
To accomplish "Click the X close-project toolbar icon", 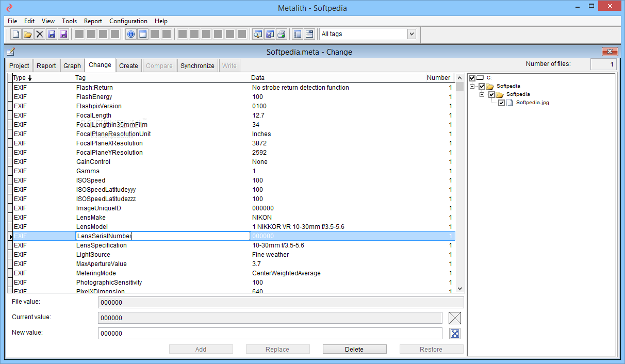I will click(40, 34).
